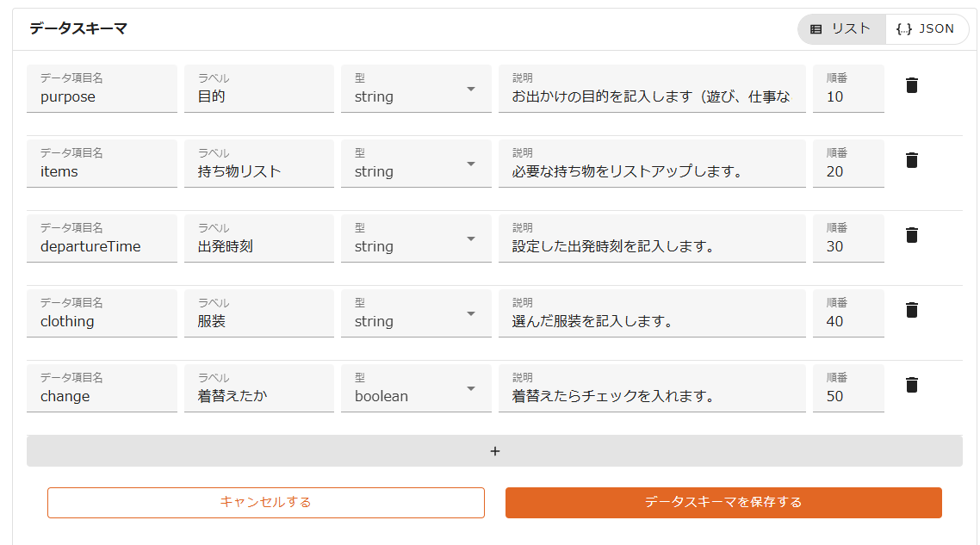Screen dimensions: 980x545
Task: Add a new row with plus button
Action: [494, 451]
